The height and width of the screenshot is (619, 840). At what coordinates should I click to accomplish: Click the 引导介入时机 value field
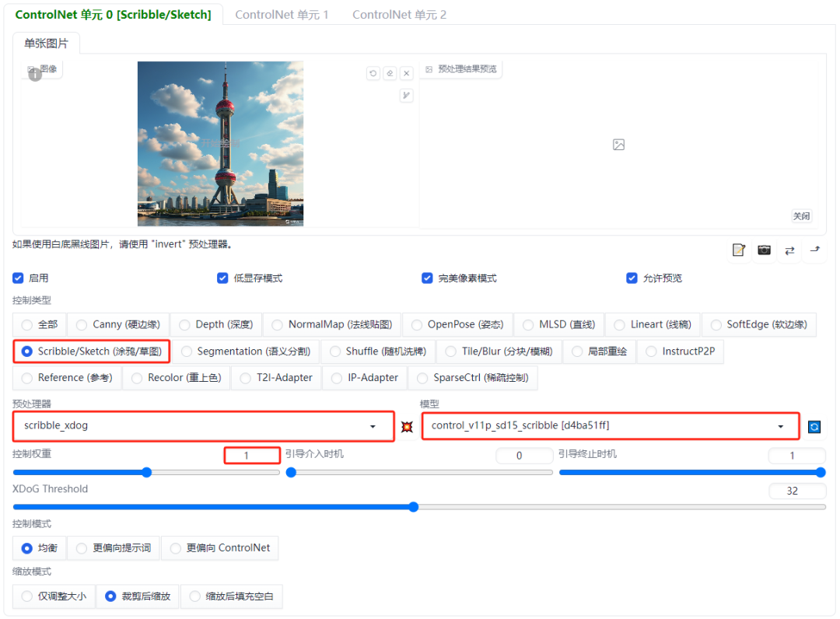pos(524,456)
